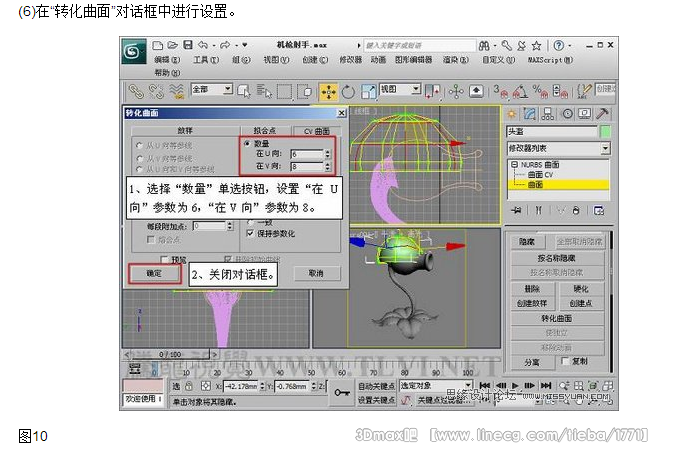Click the time slider 0 / 100 handle
This screenshot has width=677, height=452.
pos(169,354)
